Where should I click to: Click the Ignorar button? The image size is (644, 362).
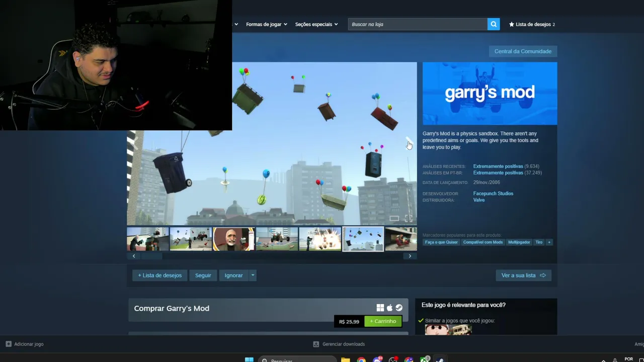pos(233,275)
